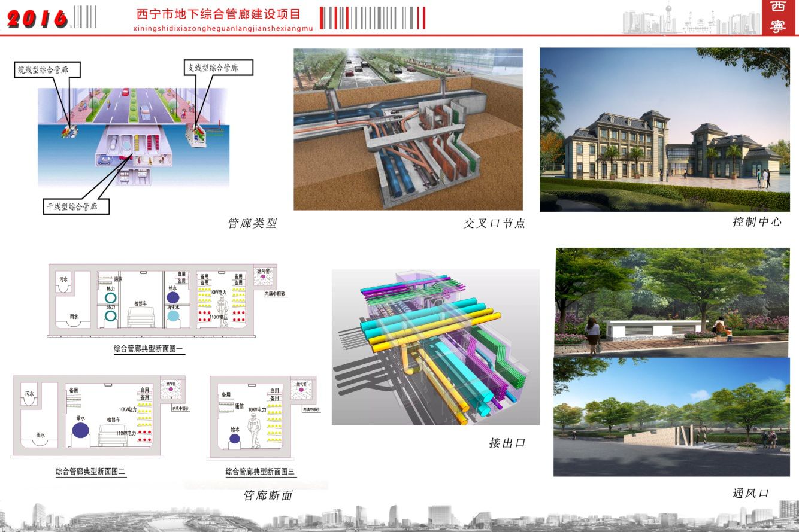This screenshot has height=532, width=799.
Task: Select the blue 给水 water pipe circle in section two
Action: pos(80,430)
